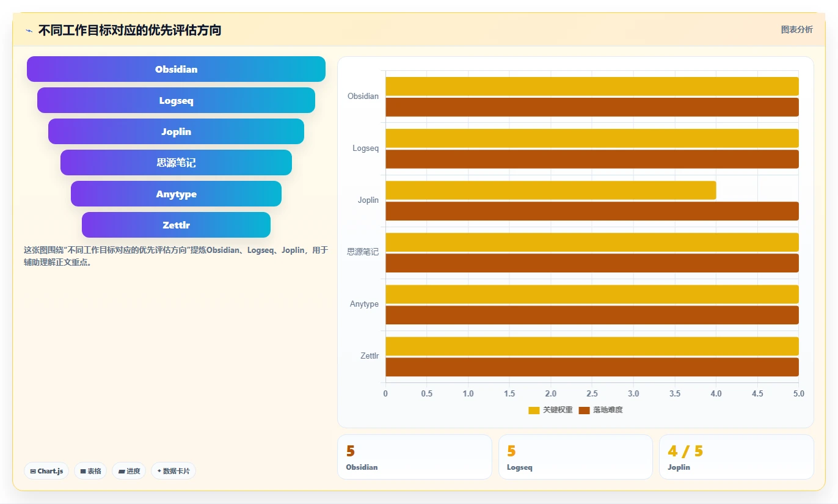
Task: Select the Joplin funnel stage
Action: coord(176,131)
